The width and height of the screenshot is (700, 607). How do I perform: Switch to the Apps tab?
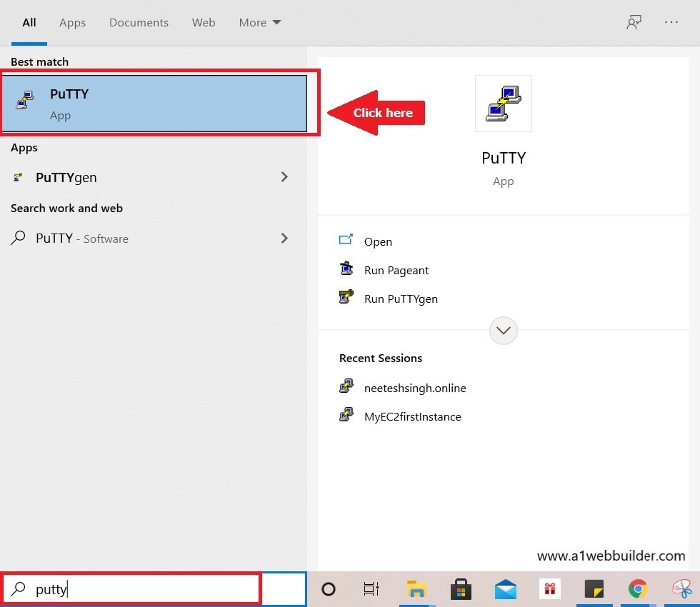coord(72,23)
